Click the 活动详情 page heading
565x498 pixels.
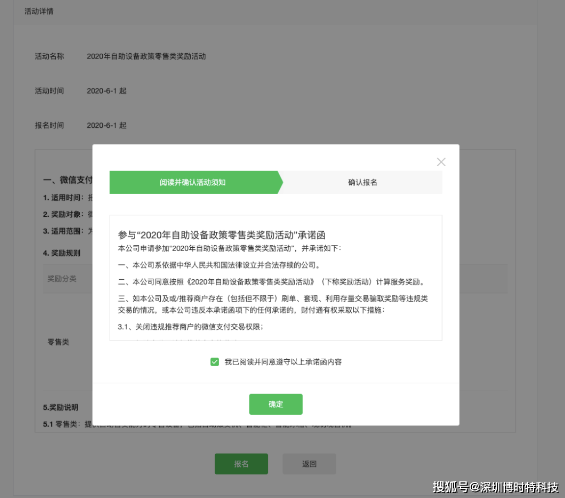(39, 11)
